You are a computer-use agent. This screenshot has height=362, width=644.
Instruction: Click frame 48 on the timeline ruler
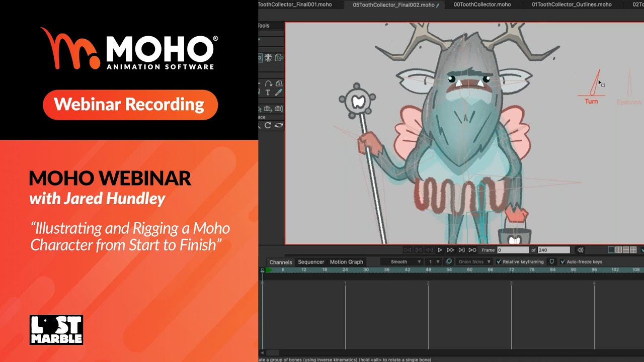[x=428, y=270]
